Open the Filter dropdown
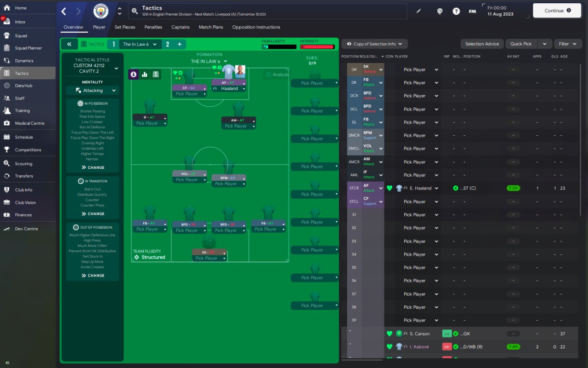Screen dimensions: 588x368 point(568,44)
